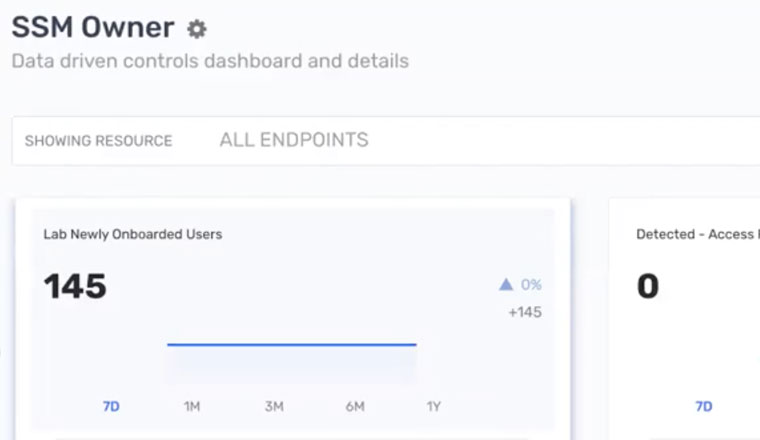This screenshot has height=440, width=760.
Task: Click the 145 users count value
Action: (x=75, y=287)
